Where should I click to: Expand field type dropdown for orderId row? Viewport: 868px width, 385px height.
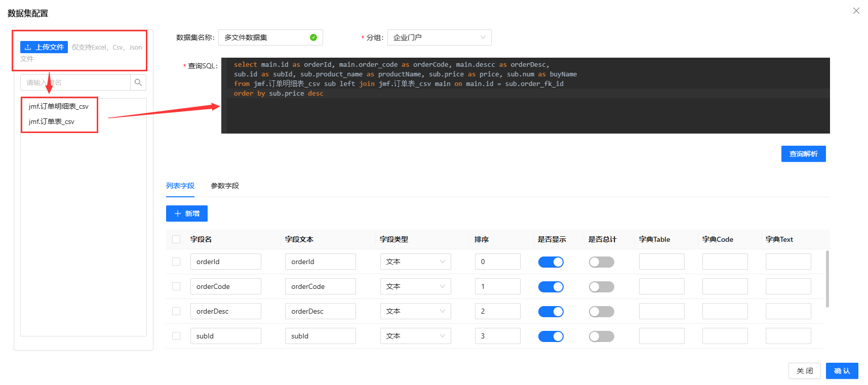click(x=415, y=262)
